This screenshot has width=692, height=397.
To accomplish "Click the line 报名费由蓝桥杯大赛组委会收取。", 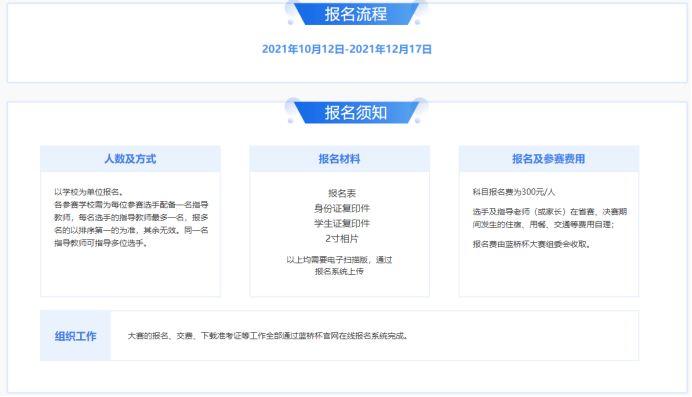I will (x=533, y=244).
